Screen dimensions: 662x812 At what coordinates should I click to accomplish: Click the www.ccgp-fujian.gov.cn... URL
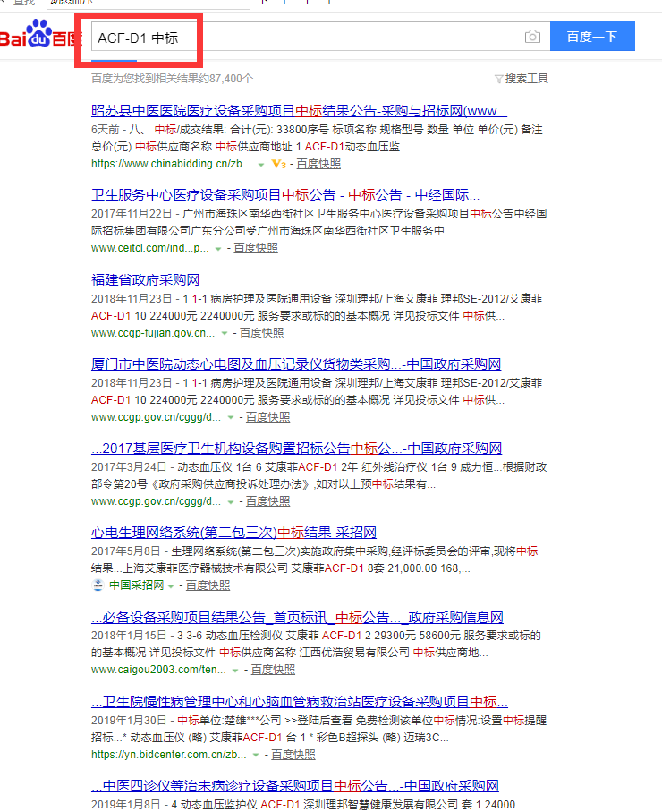tap(153, 333)
